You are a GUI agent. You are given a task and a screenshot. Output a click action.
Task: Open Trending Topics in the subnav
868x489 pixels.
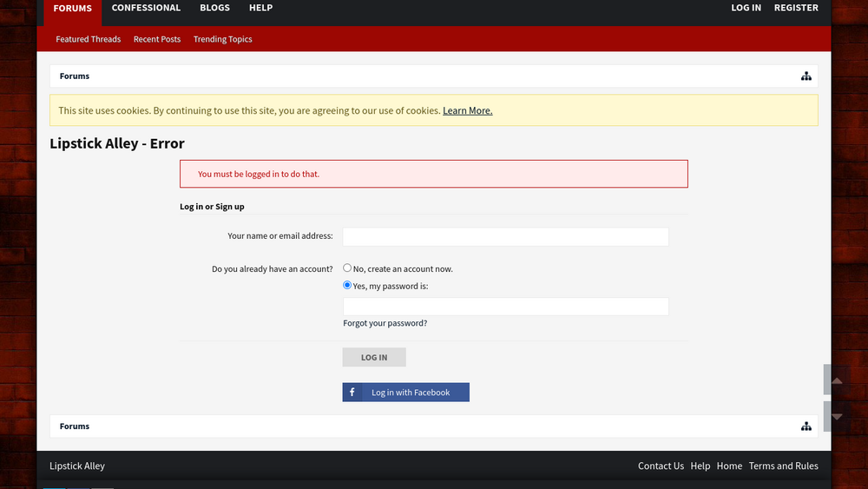click(222, 39)
